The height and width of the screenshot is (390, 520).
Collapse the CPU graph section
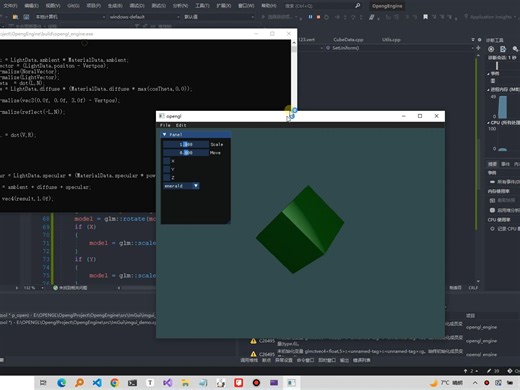pos(488,123)
